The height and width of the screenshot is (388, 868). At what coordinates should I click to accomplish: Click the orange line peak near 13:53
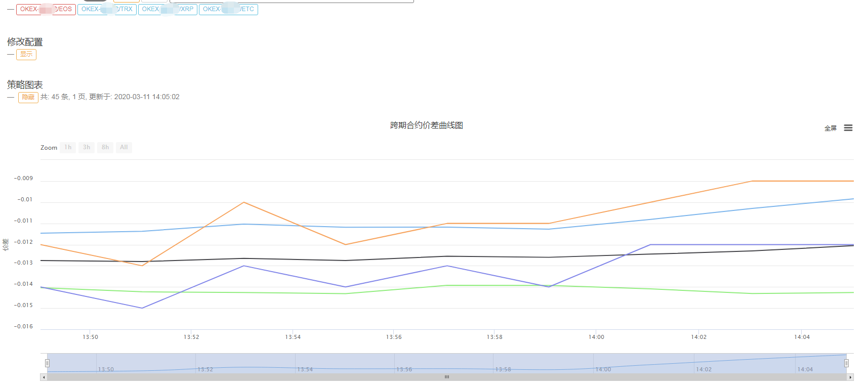point(244,202)
